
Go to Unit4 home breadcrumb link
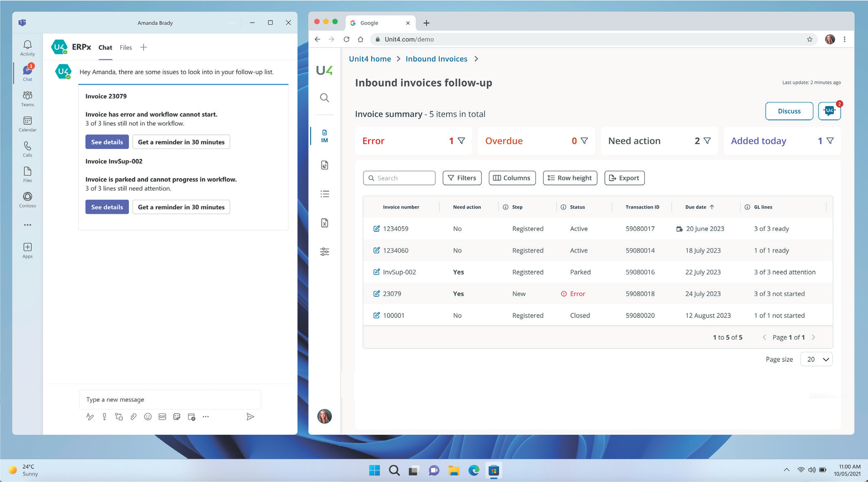[370, 59]
